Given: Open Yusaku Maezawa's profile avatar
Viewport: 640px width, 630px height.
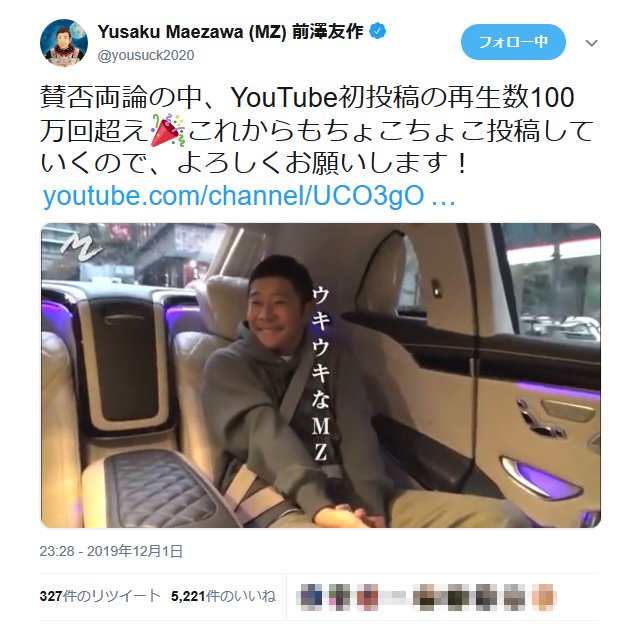Looking at the screenshot, I should [64, 42].
